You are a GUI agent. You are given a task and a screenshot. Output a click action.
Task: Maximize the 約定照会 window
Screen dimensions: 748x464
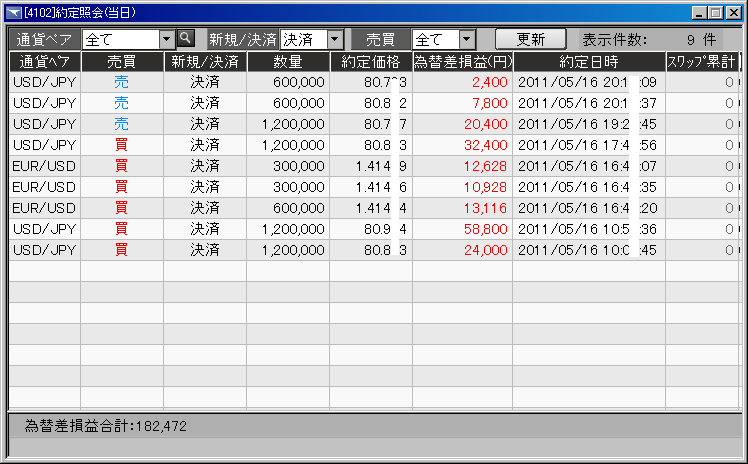pyautogui.click(x=714, y=13)
